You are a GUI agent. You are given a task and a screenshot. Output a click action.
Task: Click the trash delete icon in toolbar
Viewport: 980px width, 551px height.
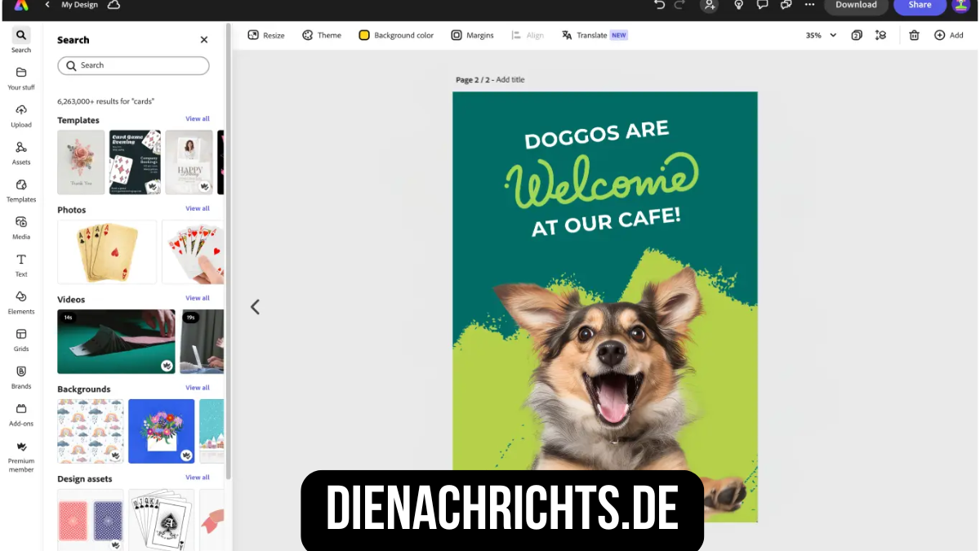pyautogui.click(x=914, y=35)
